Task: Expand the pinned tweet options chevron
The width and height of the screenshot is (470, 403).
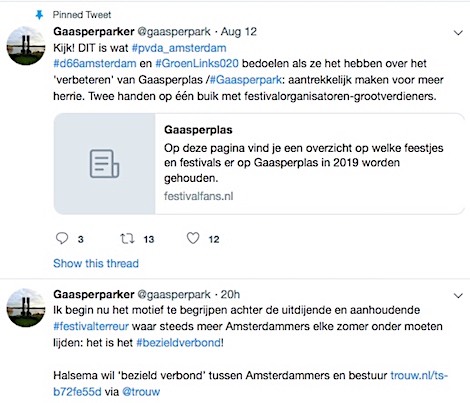Action: click(x=459, y=33)
